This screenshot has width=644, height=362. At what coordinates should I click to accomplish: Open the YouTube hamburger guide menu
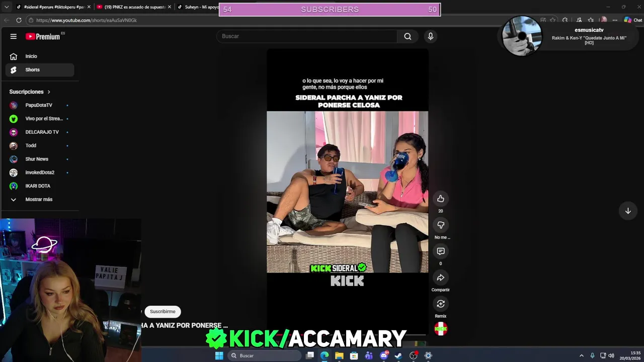pyautogui.click(x=14, y=36)
